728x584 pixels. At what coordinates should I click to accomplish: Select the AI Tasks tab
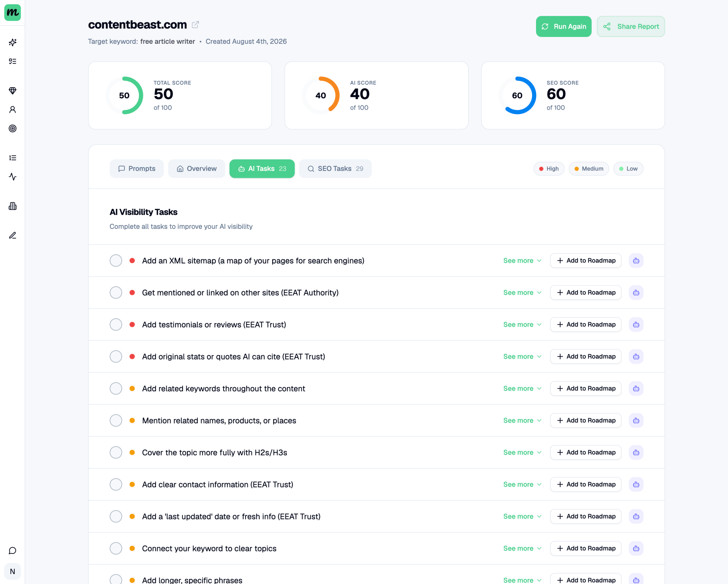262,169
